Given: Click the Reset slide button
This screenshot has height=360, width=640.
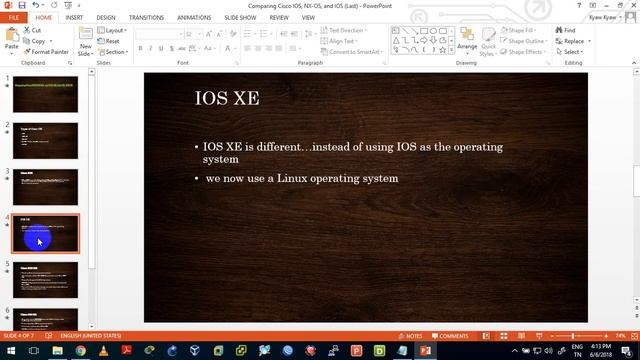Looking at the screenshot, I should click(x=109, y=41).
